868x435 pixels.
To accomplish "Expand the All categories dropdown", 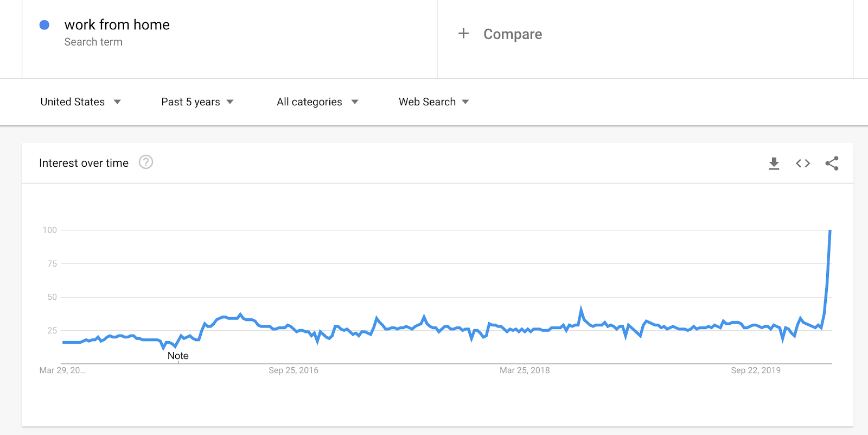I will coord(317,102).
